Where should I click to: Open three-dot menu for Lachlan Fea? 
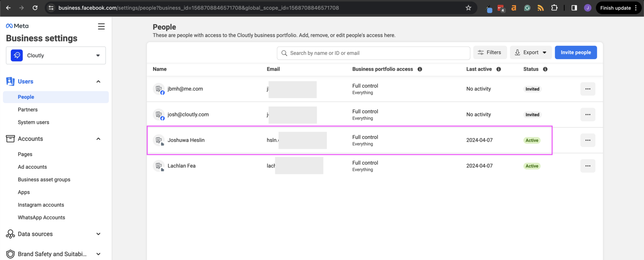[x=588, y=166]
